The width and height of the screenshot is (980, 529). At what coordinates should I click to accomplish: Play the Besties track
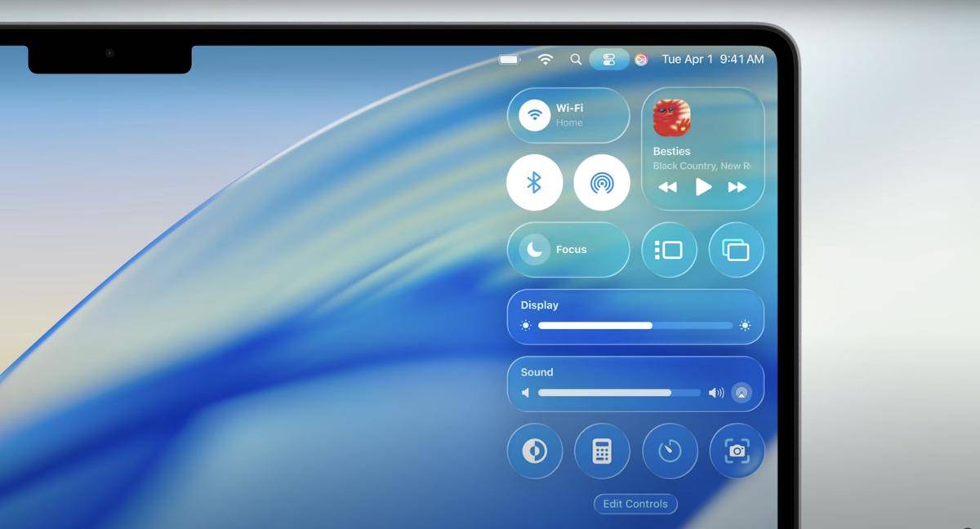[703, 187]
